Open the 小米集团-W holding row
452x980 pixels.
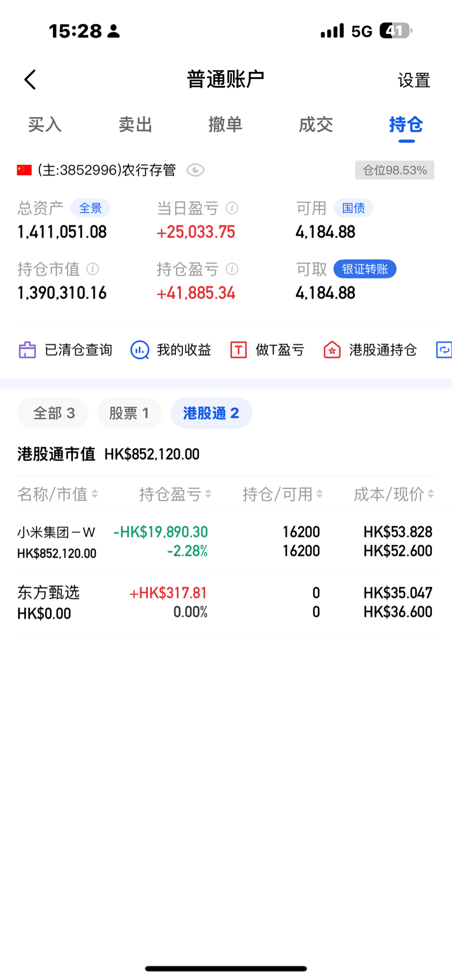click(226, 542)
